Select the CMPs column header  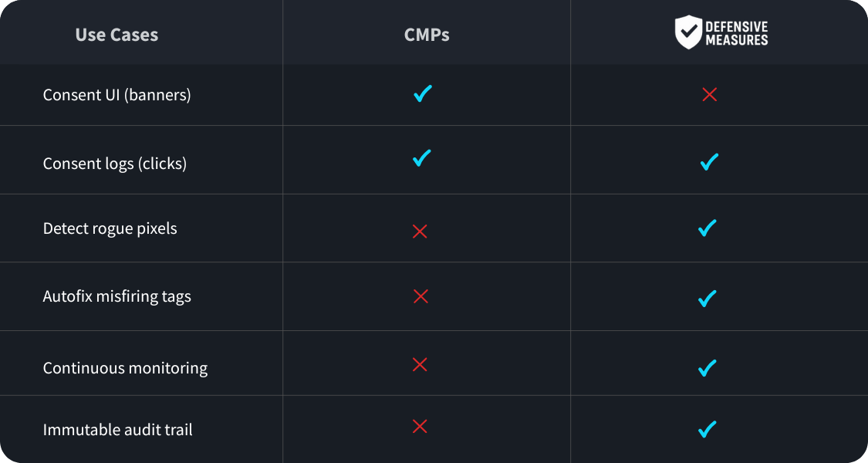click(x=427, y=35)
